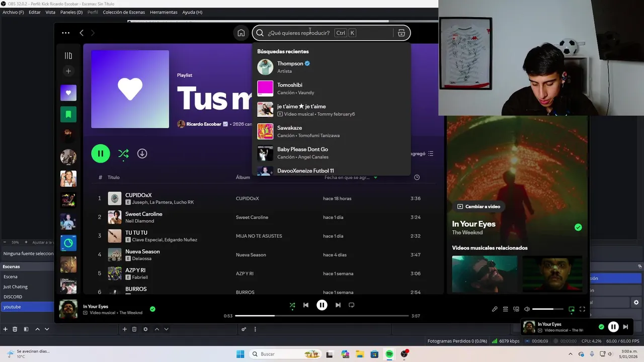The image size is (644, 362).
Task: Click Cambiar a video button
Action: [478, 207]
